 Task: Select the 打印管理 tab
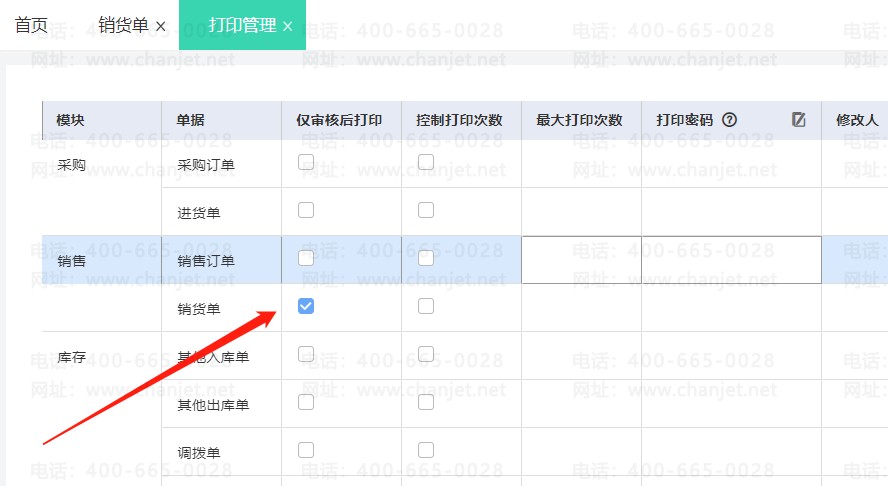[x=242, y=25]
